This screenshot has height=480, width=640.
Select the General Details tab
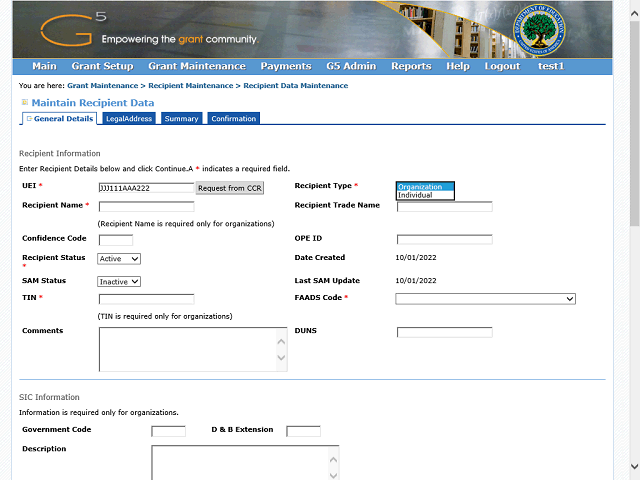(x=60, y=118)
